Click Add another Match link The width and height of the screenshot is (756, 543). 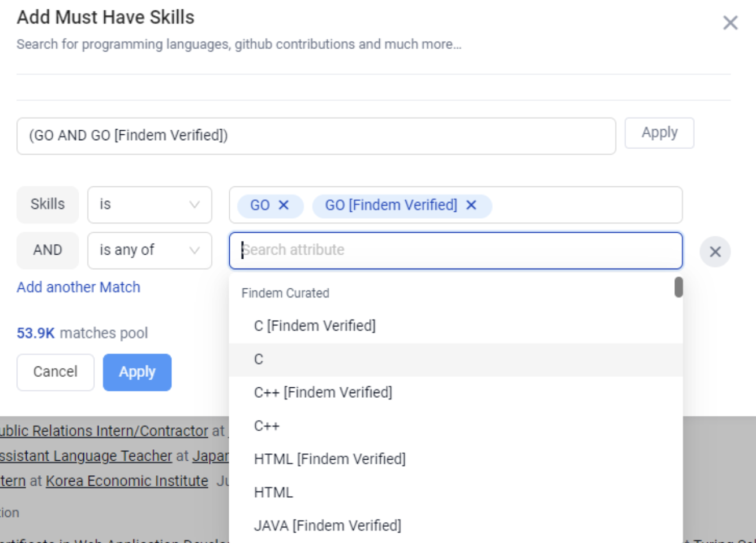79,287
